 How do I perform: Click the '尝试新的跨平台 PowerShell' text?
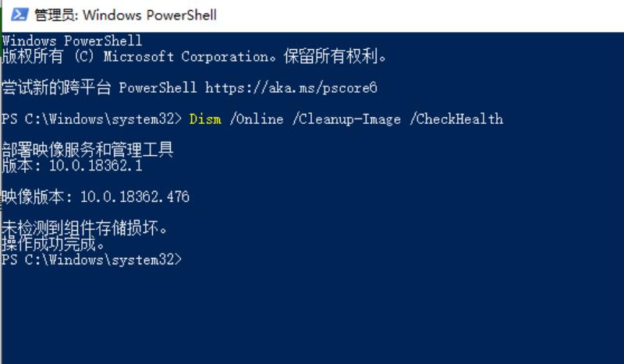pos(99,87)
